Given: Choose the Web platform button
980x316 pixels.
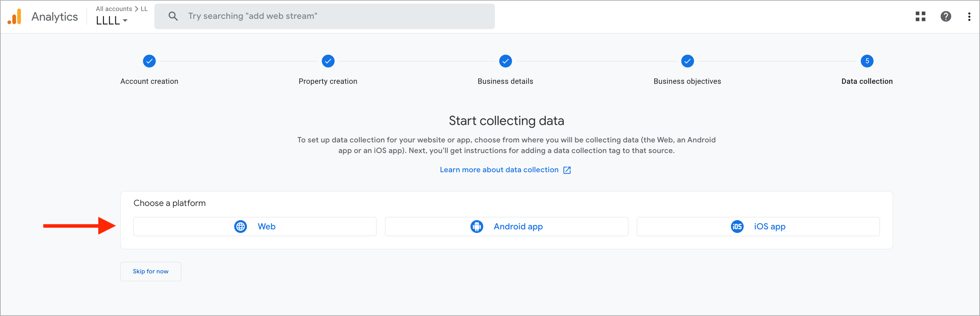Looking at the screenshot, I should (255, 227).
